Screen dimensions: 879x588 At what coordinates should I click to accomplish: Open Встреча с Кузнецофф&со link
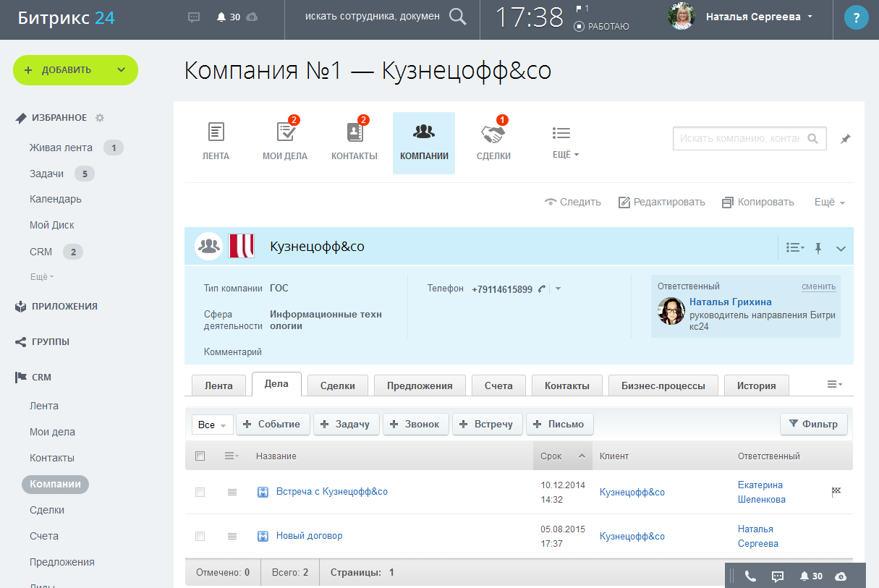332,492
